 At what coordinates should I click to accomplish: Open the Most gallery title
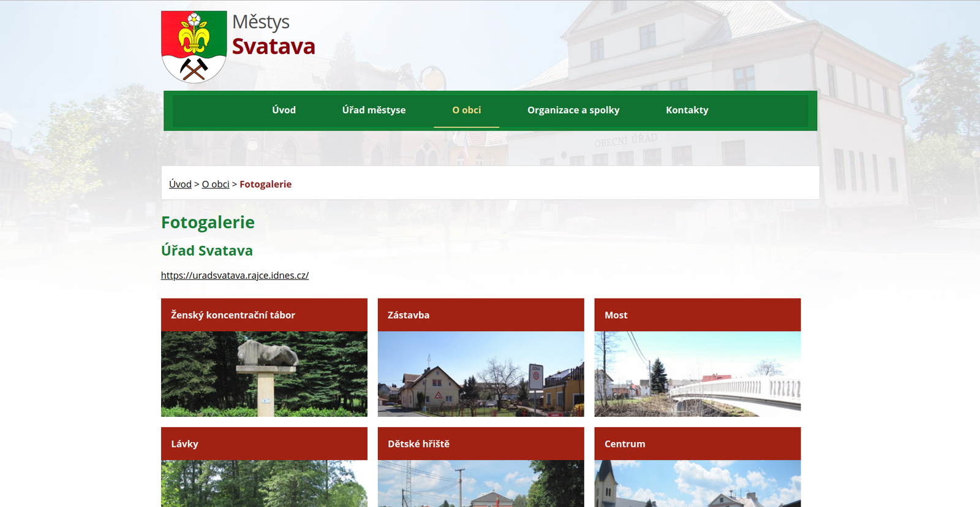[616, 315]
